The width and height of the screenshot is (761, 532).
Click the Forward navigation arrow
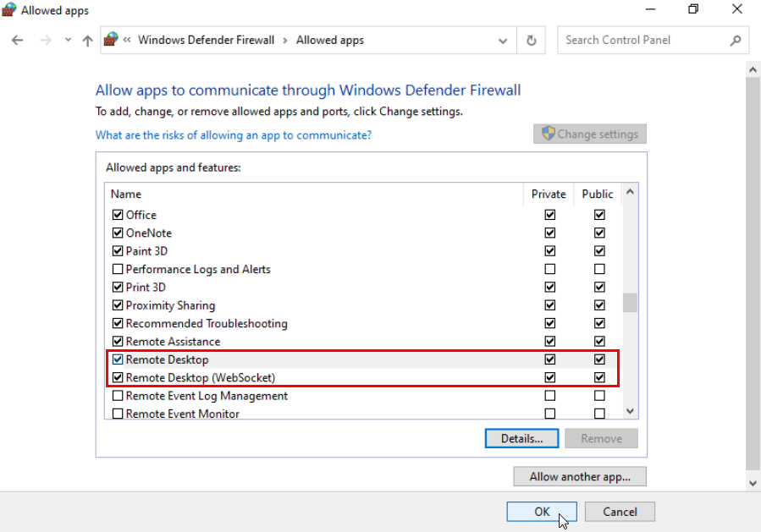[46, 41]
